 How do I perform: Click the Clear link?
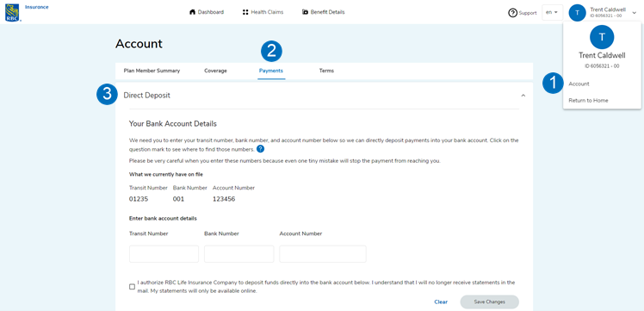coord(441,302)
